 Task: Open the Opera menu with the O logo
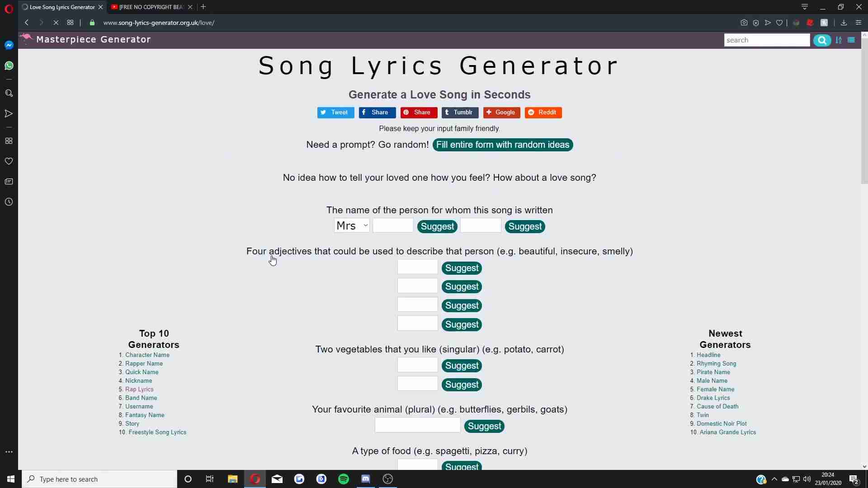point(9,8)
